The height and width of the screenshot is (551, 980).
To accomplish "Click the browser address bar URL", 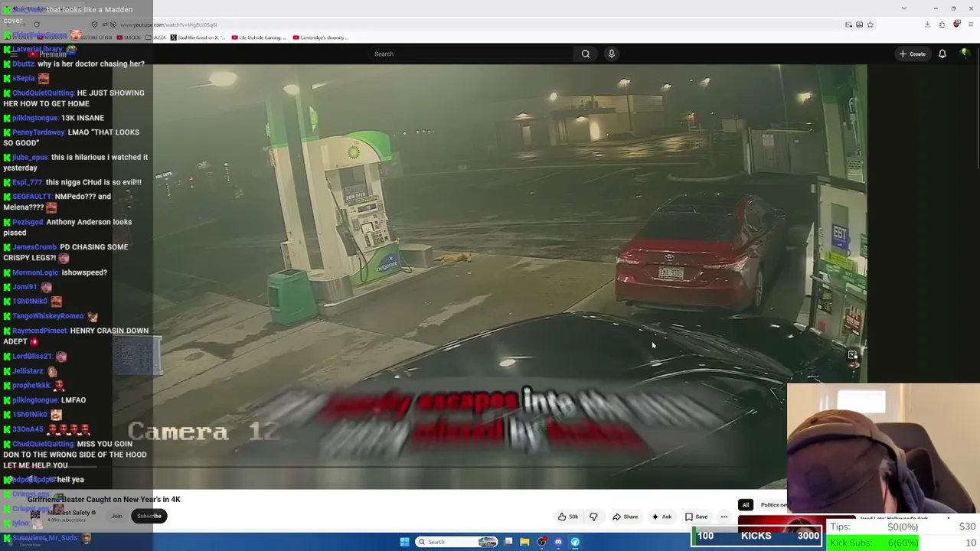I will [x=168, y=24].
